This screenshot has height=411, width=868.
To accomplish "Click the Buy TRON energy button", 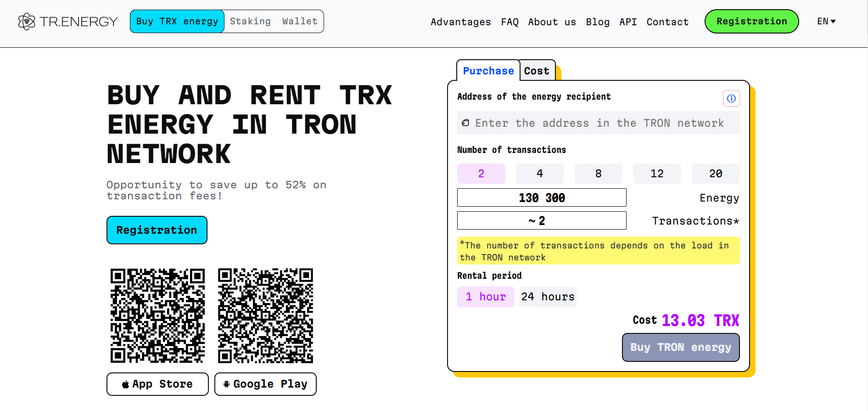I will pos(681,347).
